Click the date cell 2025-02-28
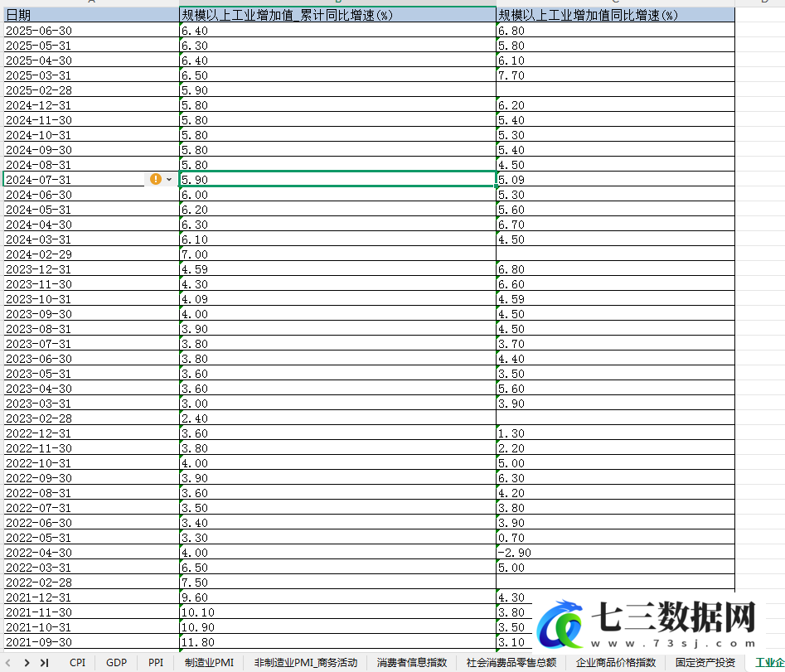 click(x=92, y=90)
